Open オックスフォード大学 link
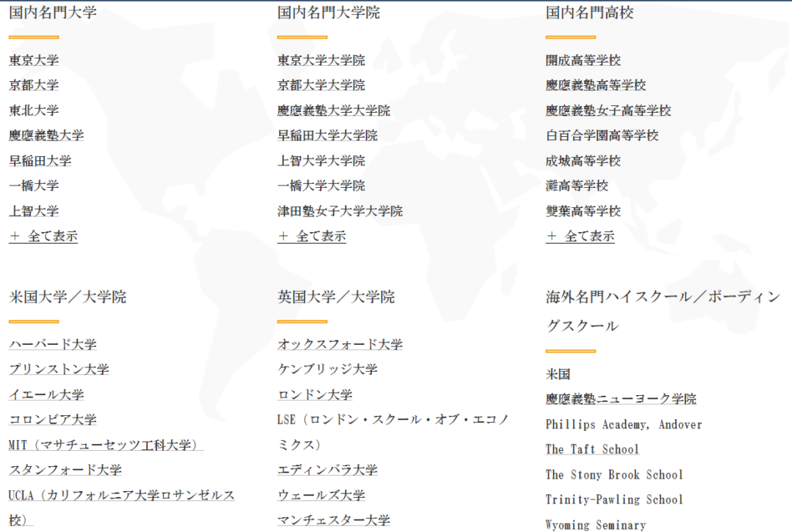 [340, 344]
